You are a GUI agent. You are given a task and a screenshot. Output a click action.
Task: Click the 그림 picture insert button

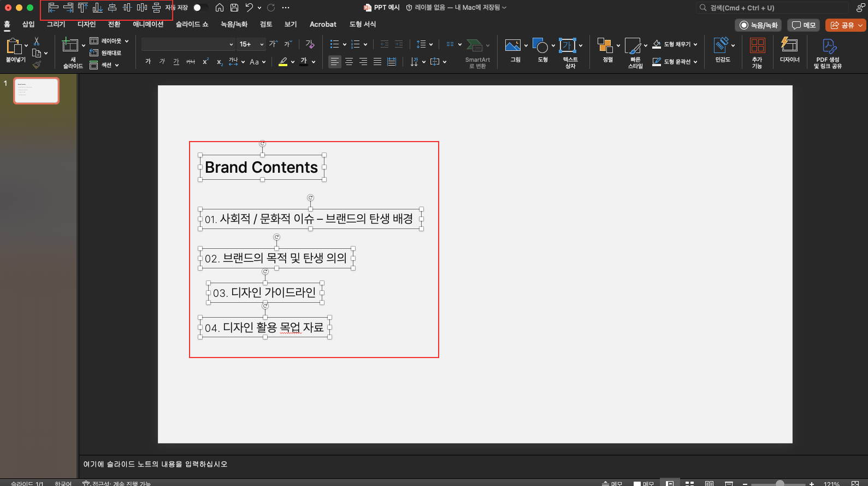[515, 51]
